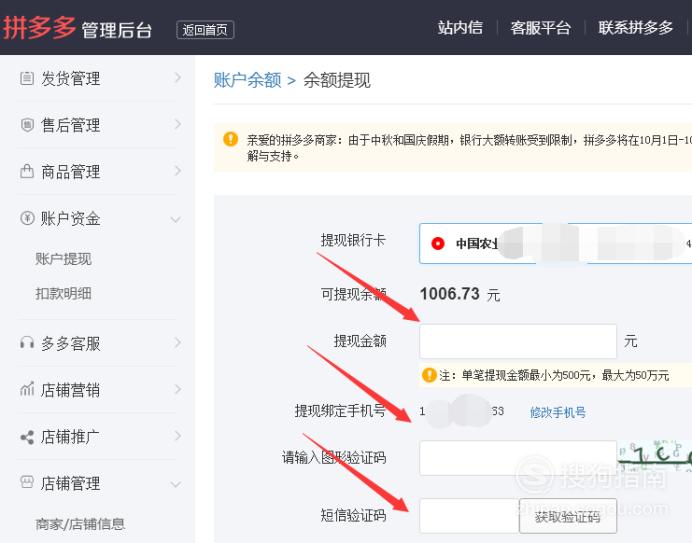Click the 1006.73 available balance value
Image resolution: width=692 pixels, height=543 pixels.
pyautogui.click(x=450, y=294)
